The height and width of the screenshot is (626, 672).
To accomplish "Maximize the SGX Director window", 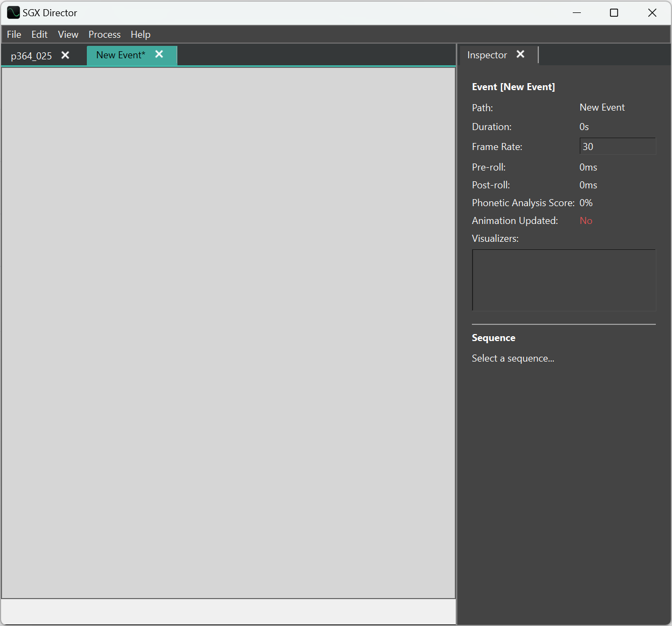I will click(x=614, y=12).
